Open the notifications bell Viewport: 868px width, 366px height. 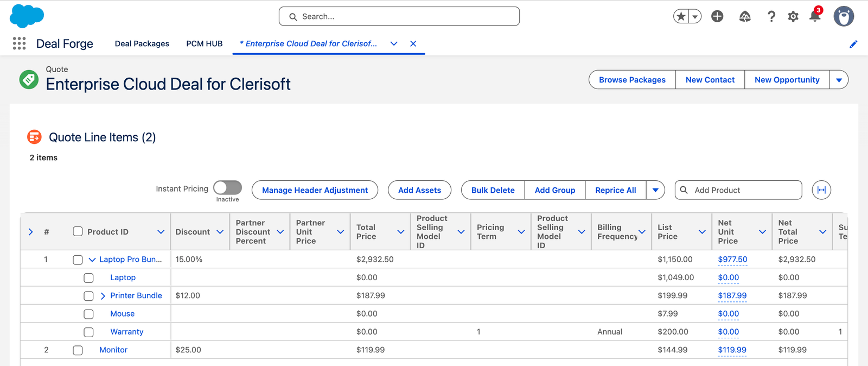[x=815, y=16]
